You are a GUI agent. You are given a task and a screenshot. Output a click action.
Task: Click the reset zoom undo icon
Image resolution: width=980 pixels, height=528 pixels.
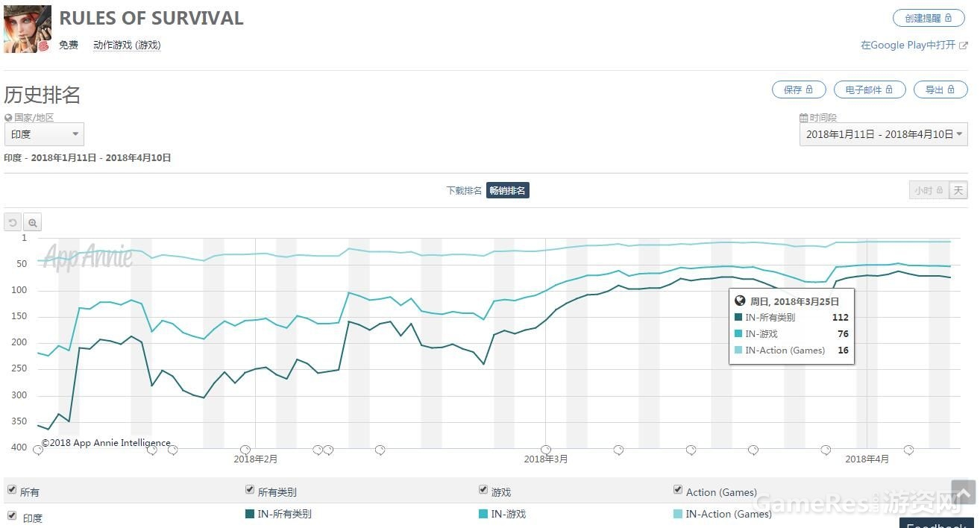[x=13, y=222]
